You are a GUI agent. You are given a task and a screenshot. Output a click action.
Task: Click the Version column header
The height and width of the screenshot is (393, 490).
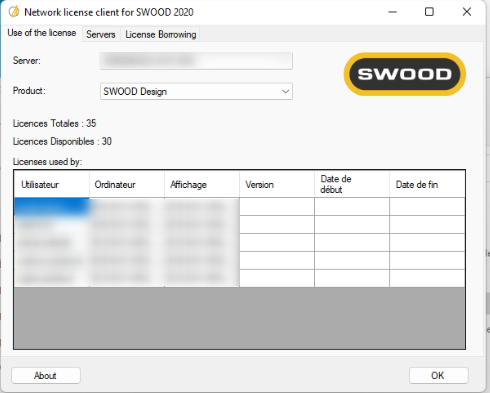(x=277, y=184)
